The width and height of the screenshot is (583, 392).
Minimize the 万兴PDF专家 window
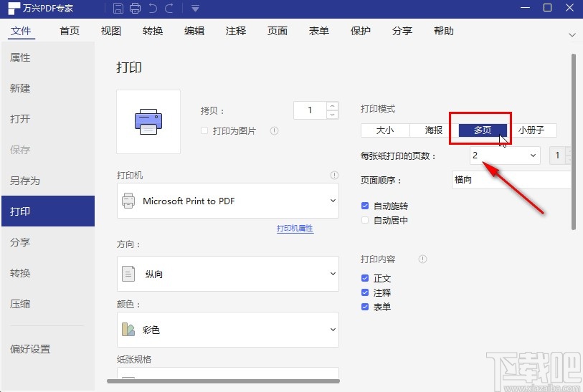[526, 8]
